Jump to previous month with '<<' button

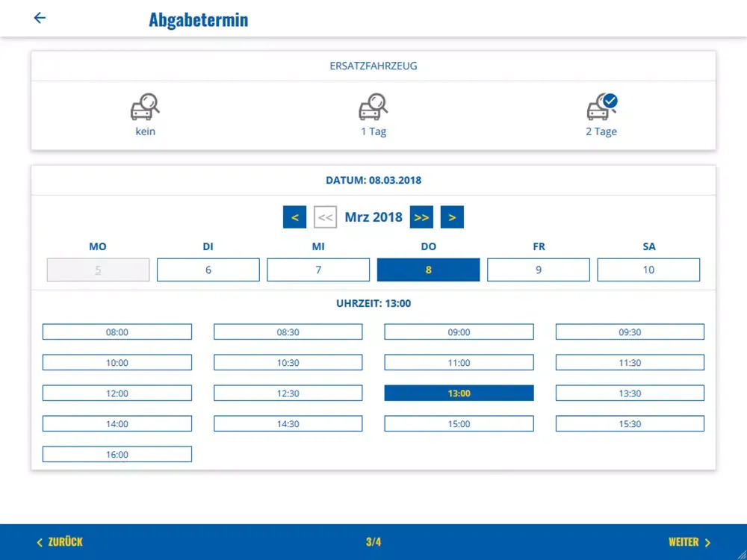coord(326,217)
